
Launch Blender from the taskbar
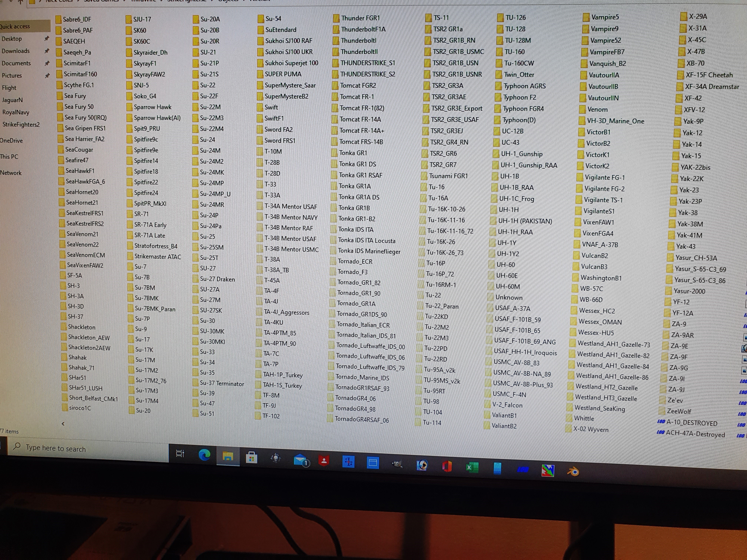tap(573, 471)
